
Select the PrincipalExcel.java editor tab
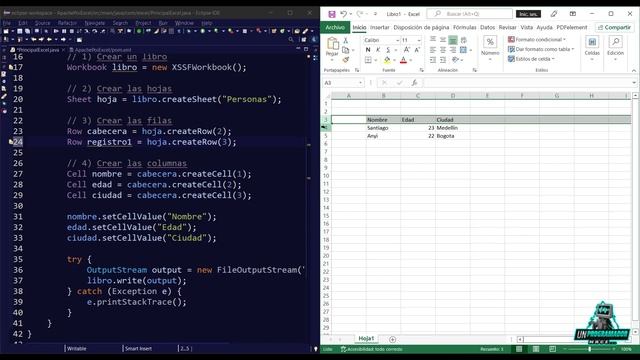click(x=38, y=50)
